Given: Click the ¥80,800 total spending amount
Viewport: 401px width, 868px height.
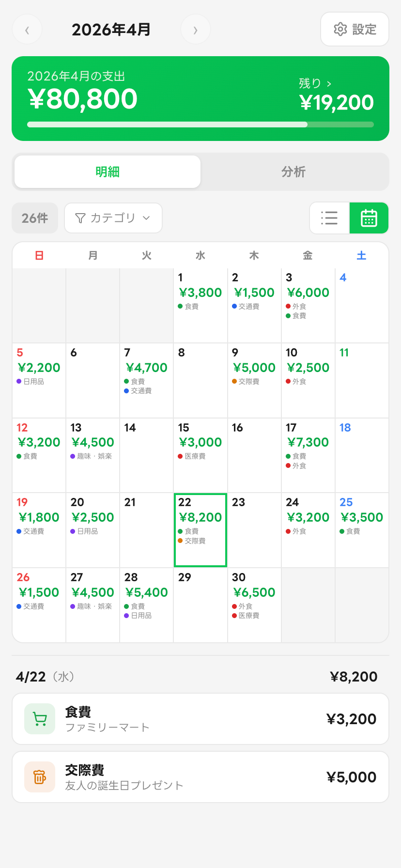Looking at the screenshot, I should [83, 99].
